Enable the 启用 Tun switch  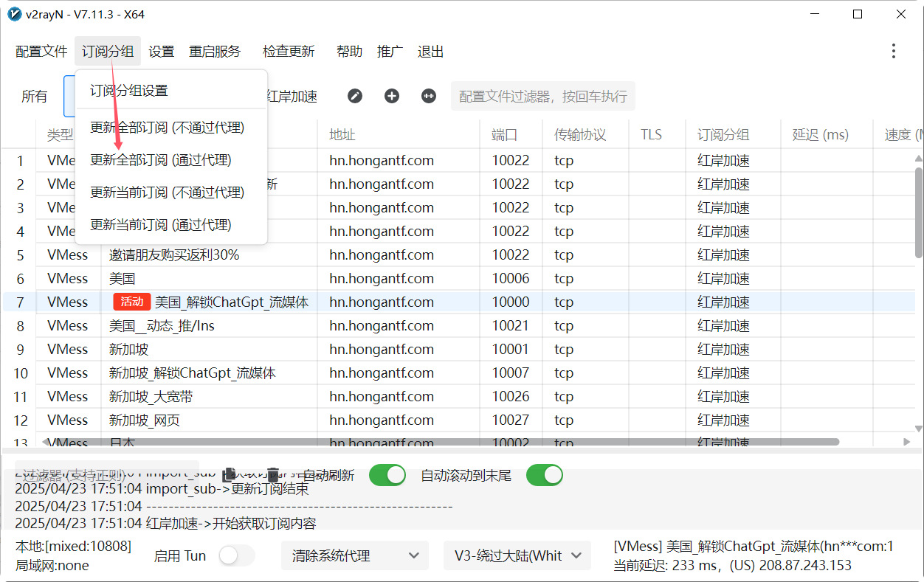click(237, 555)
